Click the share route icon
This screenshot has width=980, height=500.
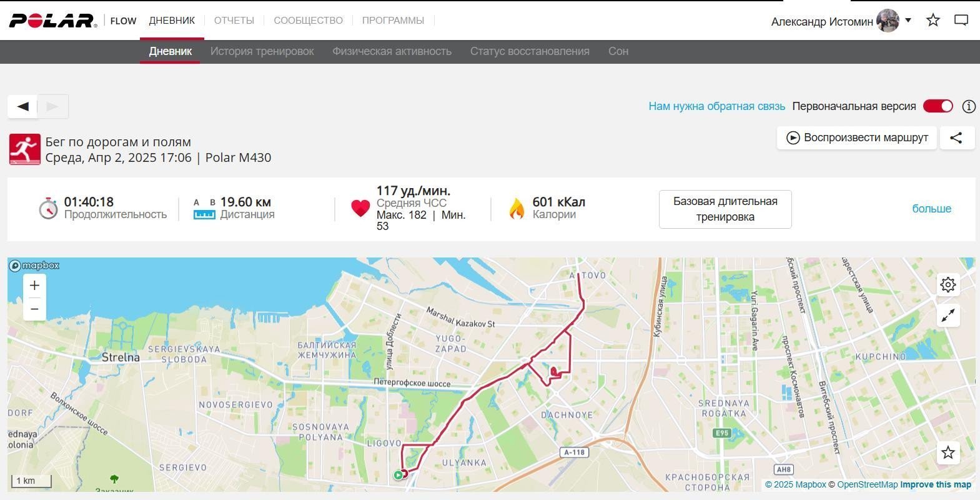coord(956,138)
